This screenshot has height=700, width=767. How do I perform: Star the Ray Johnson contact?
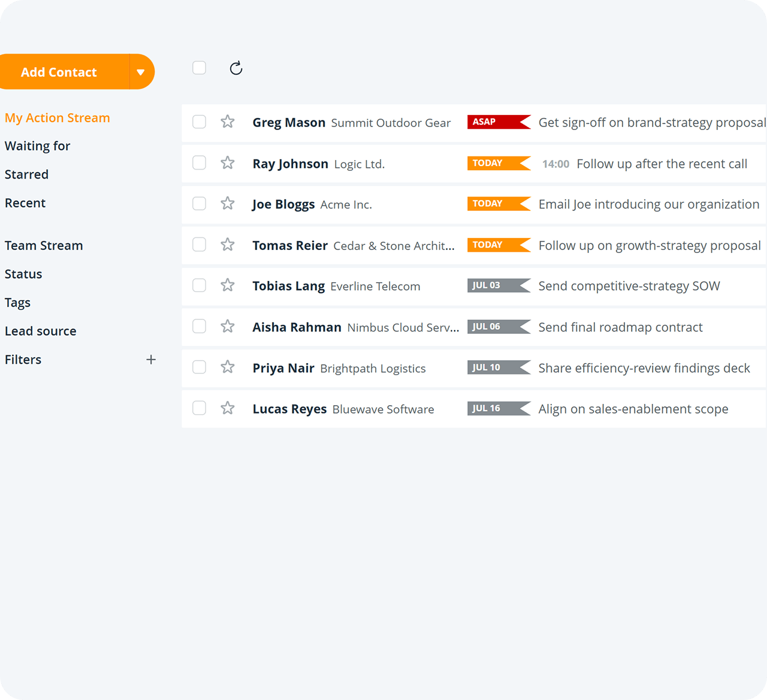click(228, 162)
